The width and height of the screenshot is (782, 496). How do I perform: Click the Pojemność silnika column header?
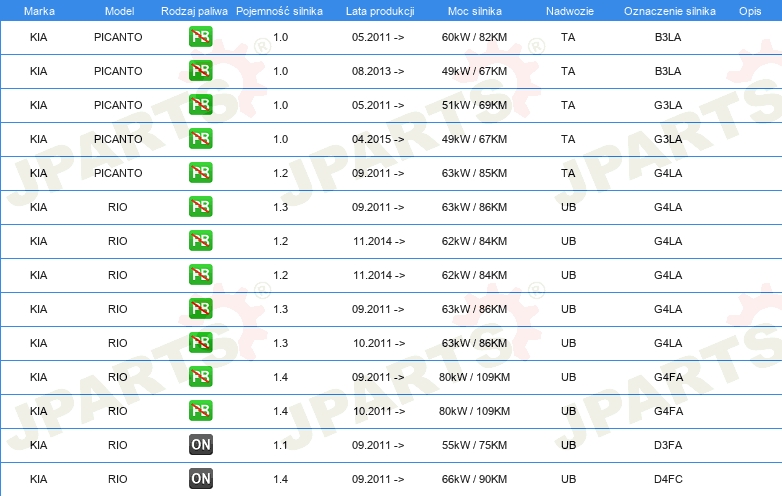click(x=279, y=11)
